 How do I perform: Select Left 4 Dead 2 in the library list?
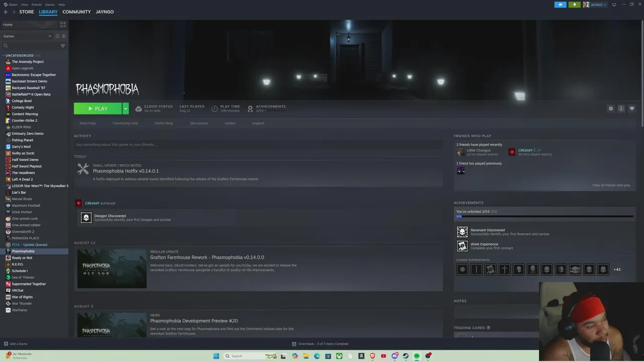pyautogui.click(x=22, y=179)
